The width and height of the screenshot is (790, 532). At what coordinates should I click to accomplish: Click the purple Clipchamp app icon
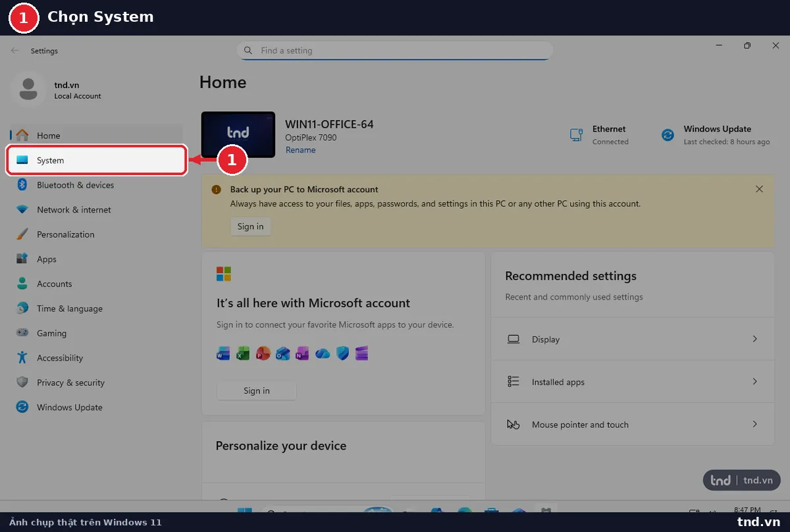[361, 354]
